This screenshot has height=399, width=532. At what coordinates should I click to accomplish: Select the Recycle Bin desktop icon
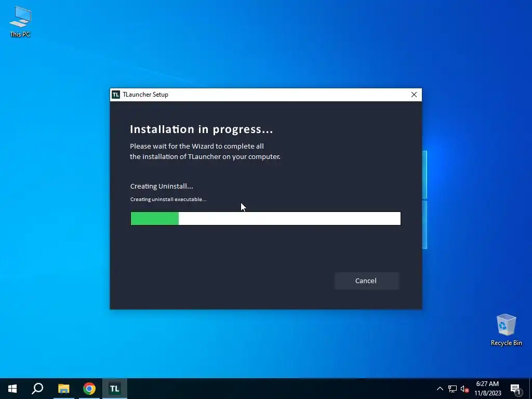coord(506,330)
